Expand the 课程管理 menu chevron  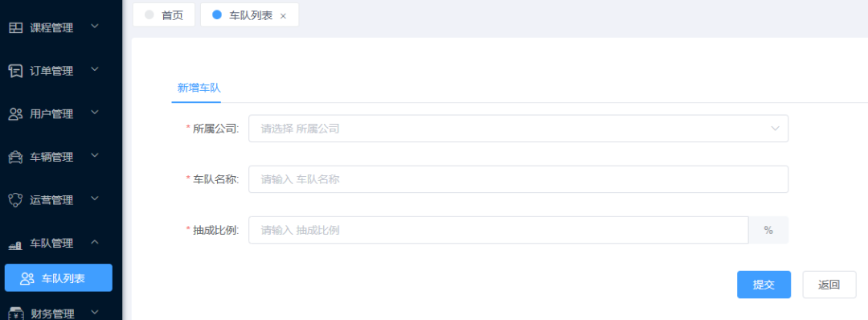pyautogui.click(x=95, y=26)
